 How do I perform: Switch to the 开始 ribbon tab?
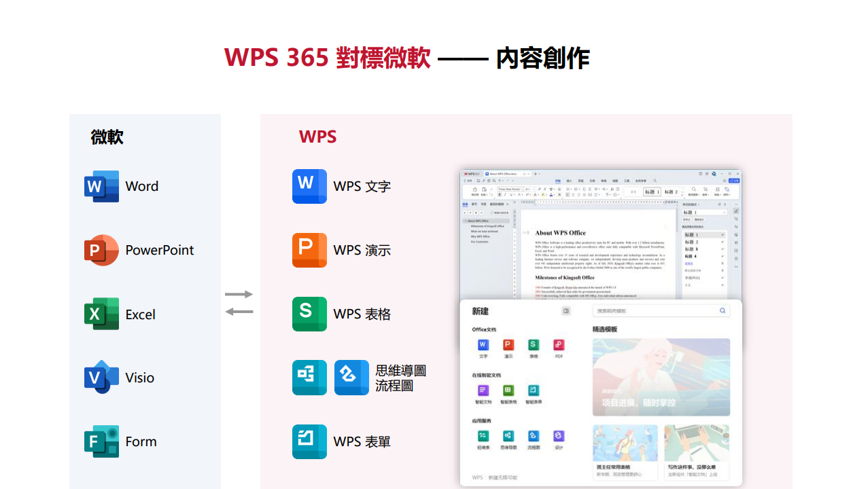(x=558, y=181)
